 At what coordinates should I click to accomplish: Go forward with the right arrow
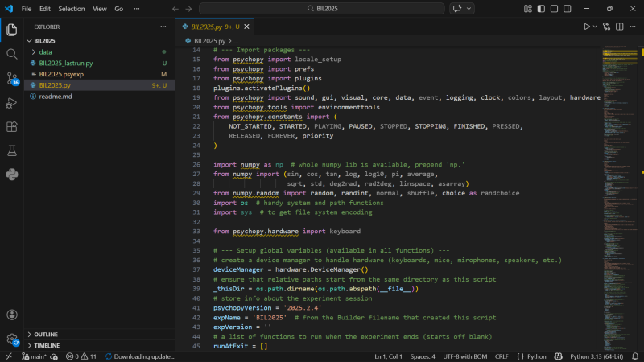(188, 9)
